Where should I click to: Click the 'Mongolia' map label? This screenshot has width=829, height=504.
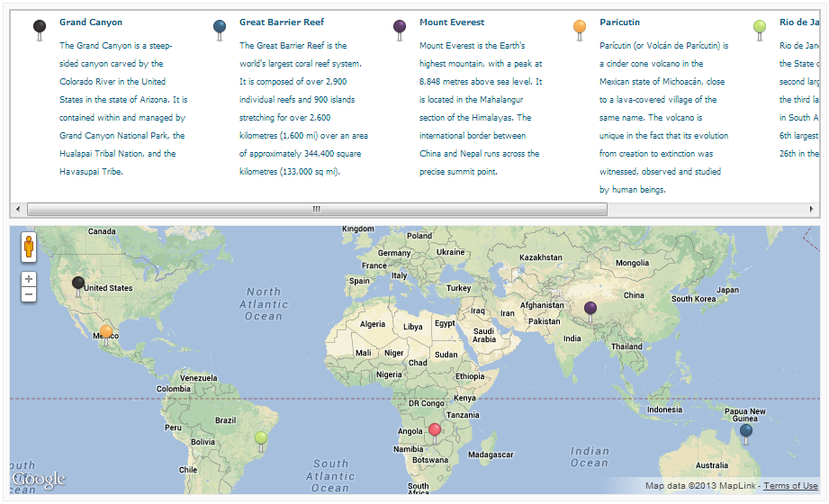tap(632, 263)
